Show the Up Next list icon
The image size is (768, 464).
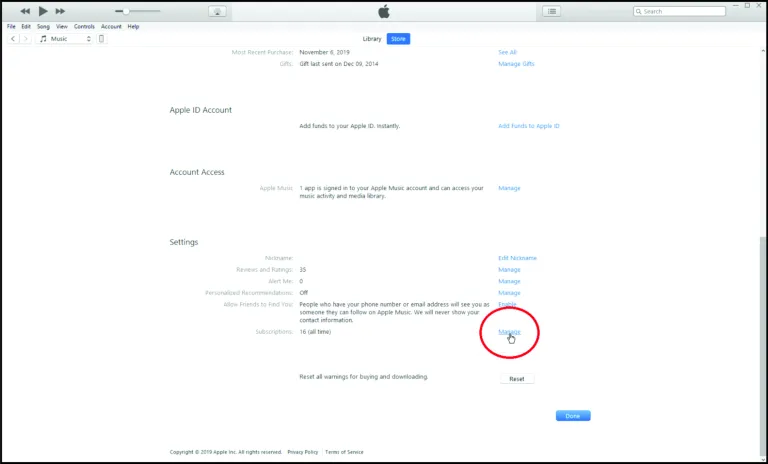click(551, 11)
